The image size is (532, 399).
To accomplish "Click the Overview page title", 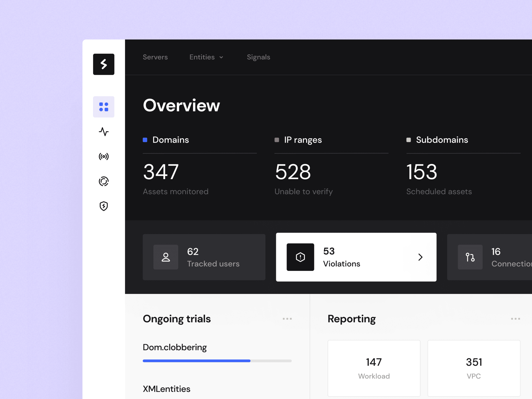I will (181, 105).
